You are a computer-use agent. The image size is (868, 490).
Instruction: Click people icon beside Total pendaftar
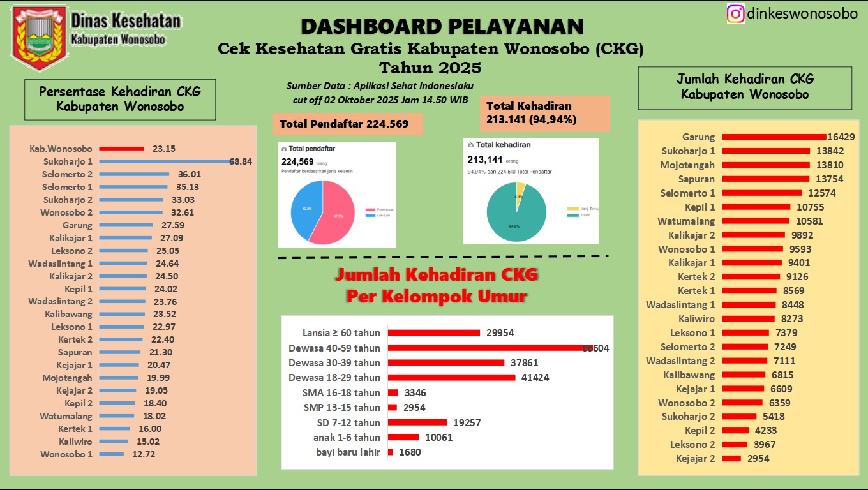pos(283,149)
